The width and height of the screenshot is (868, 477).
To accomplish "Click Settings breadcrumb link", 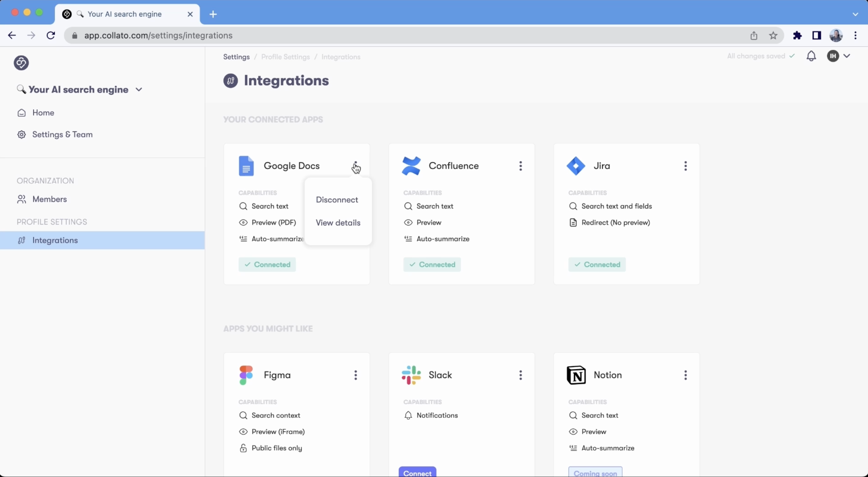I will coord(236,57).
